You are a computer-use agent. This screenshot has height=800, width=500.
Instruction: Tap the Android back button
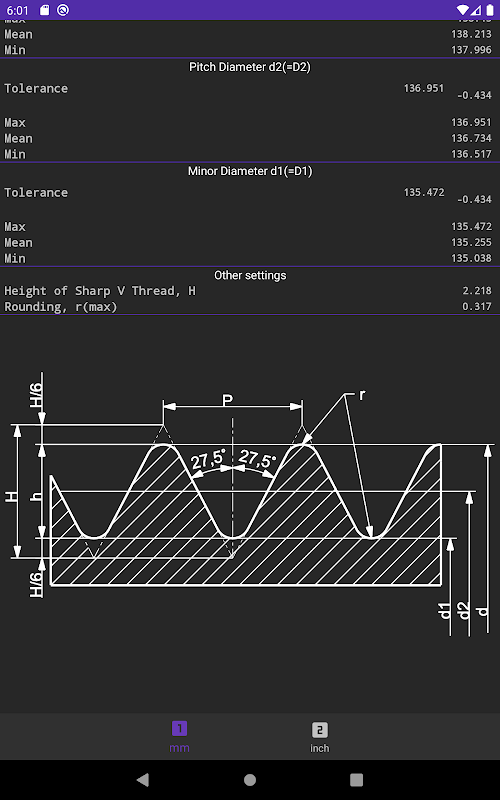[x=143, y=780]
